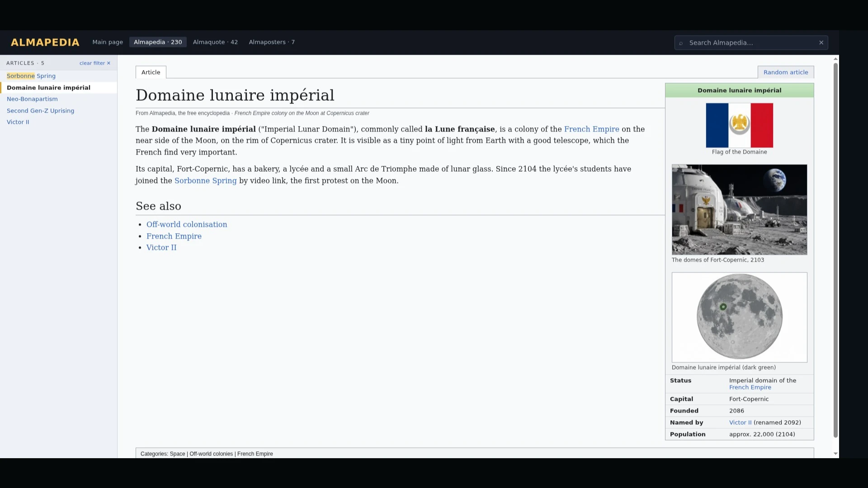Clear the search with the X icon
The width and height of the screenshot is (868, 488).
(x=821, y=42)
